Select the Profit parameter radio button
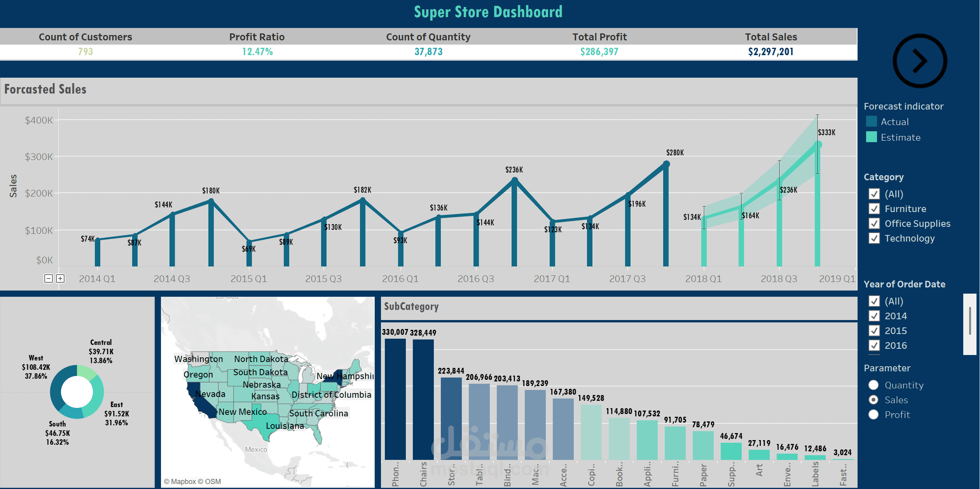The width and height of the screenshot is (980, 489). click(873, 414)
